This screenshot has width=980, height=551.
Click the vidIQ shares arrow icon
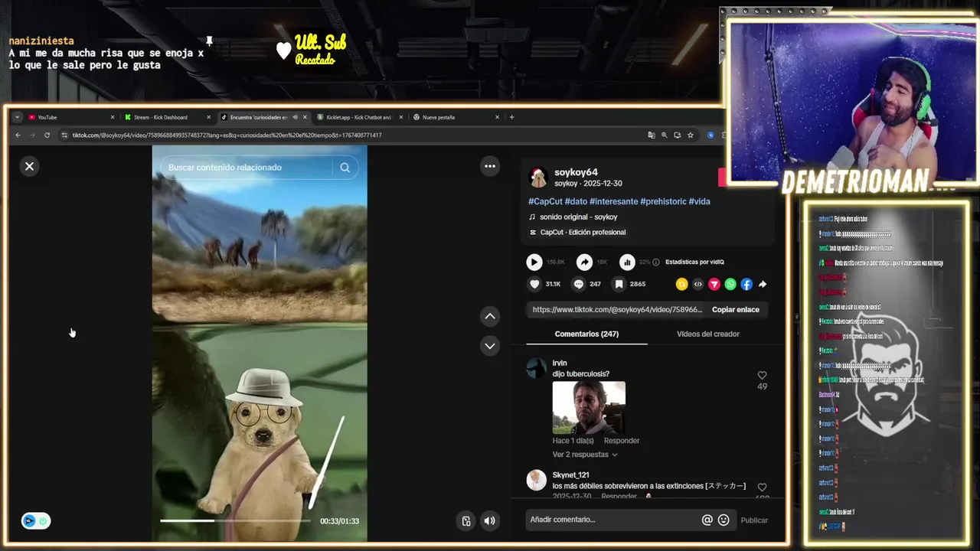click(584, 262)
